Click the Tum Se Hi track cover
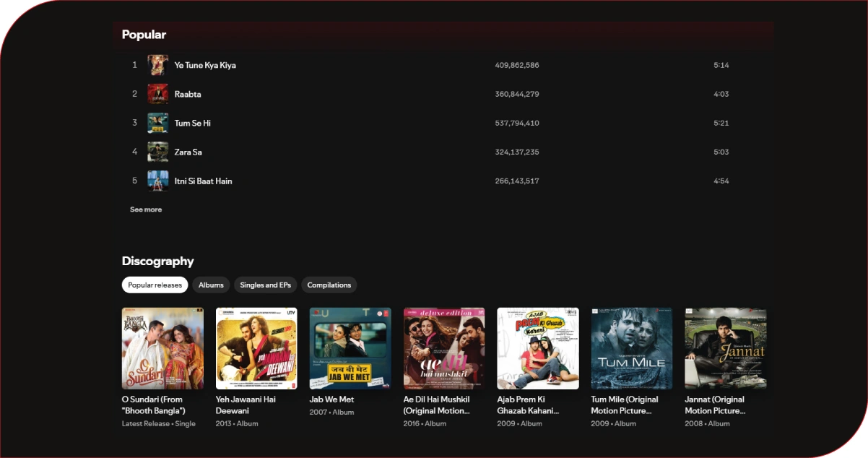The height and width of the screenshot is (458, 868). coord(157,123)
